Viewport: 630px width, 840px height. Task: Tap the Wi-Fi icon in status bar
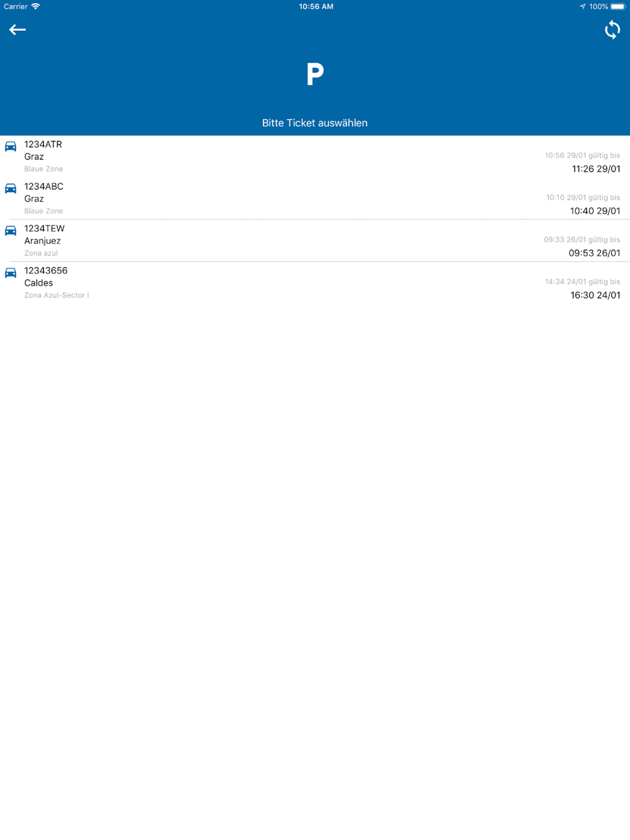[36, 6]
